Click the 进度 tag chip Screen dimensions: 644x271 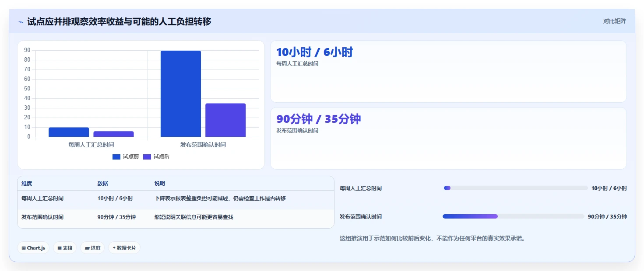[92, 248]
